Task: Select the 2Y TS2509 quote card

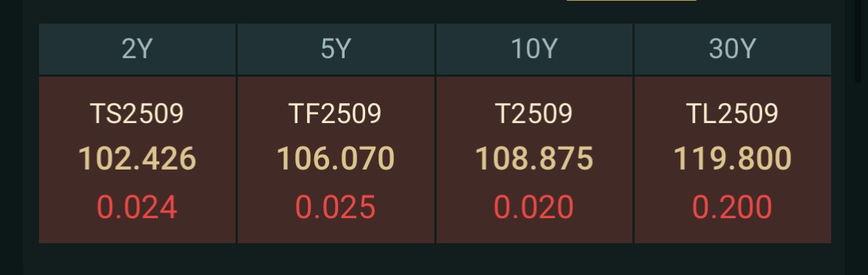Action: click(x=137, y=160)
